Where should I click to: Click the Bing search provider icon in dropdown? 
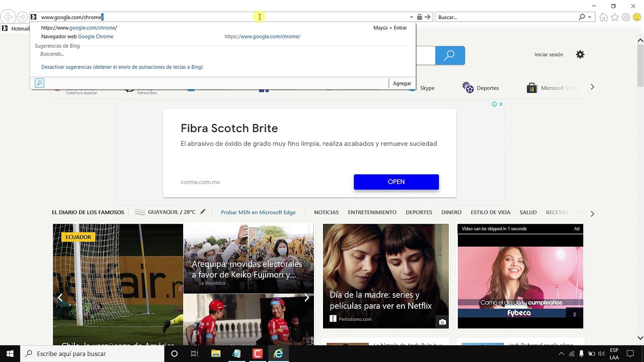click(x=40, y=83)
